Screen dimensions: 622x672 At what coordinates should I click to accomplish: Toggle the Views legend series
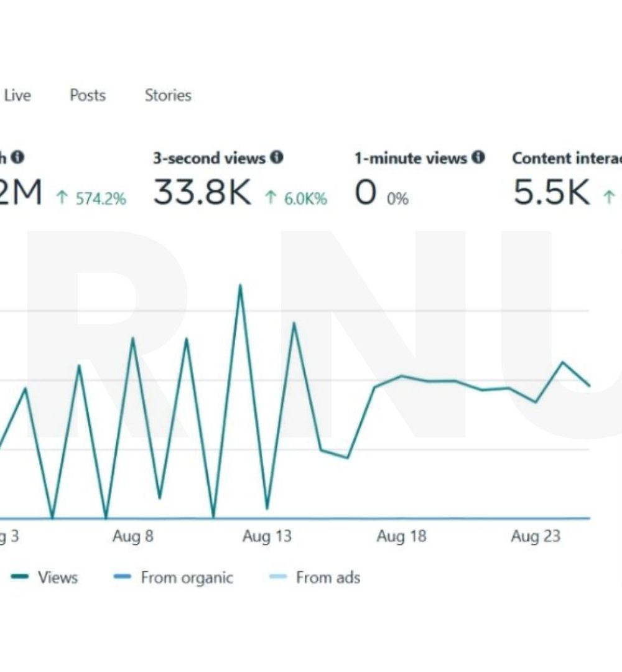45,577
